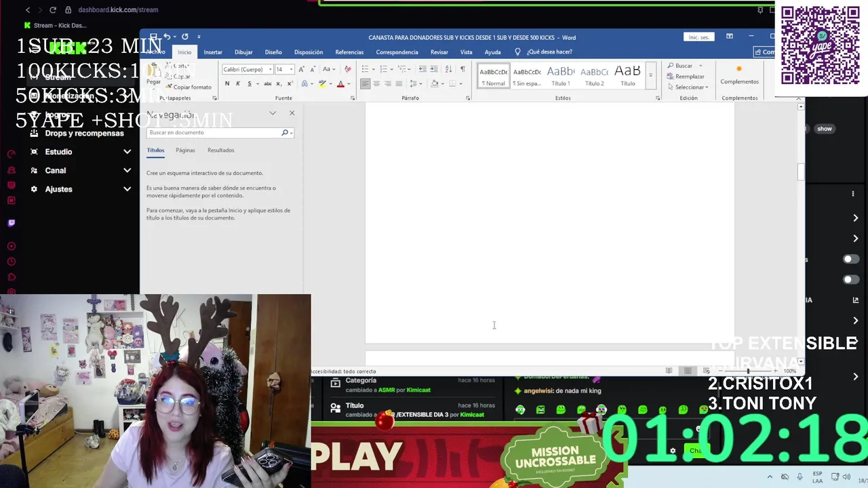Open paragraph shading fill bucket

click(435, 83)
